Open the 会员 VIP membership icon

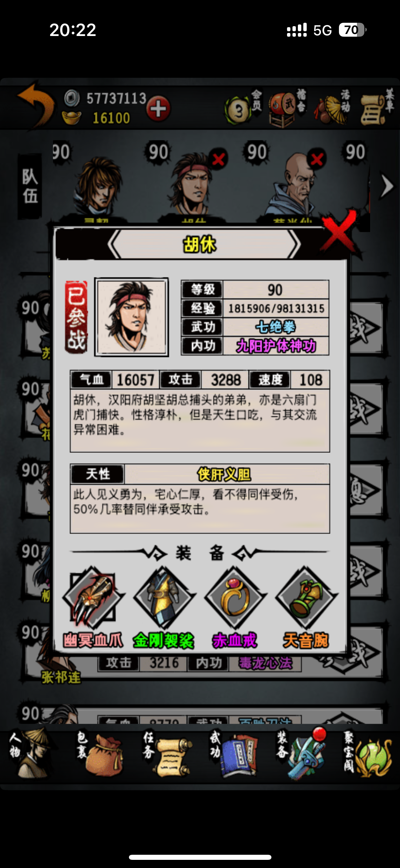pos(243,107)
